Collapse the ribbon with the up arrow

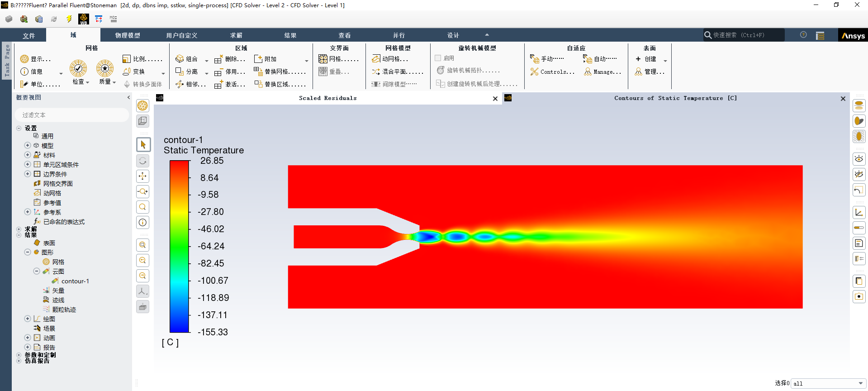click(487, 35)
